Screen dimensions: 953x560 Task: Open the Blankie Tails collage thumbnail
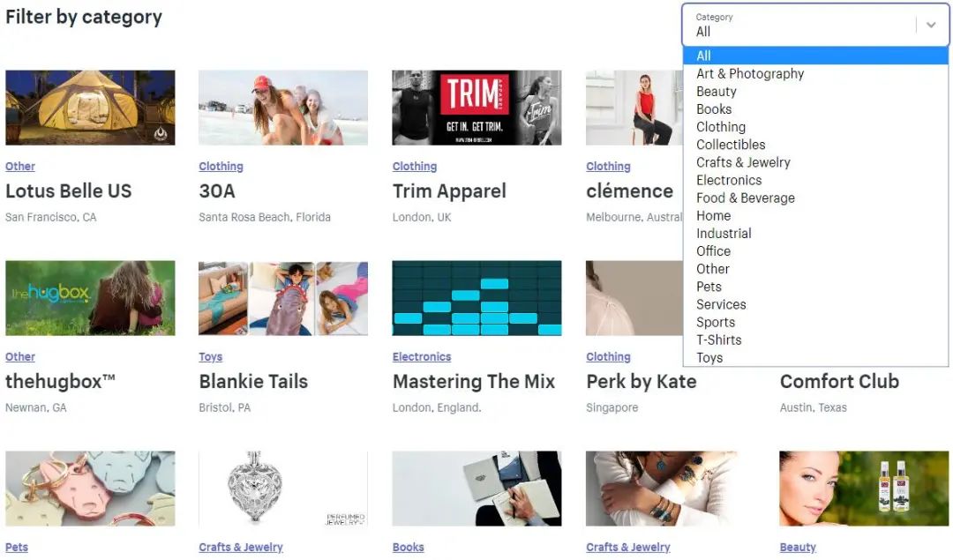tap(283, 298)
